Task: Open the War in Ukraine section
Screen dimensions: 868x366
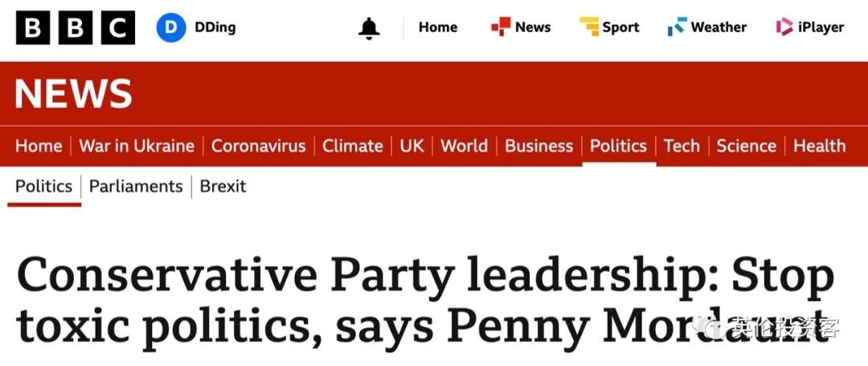Action: click(x=137, y=146)
